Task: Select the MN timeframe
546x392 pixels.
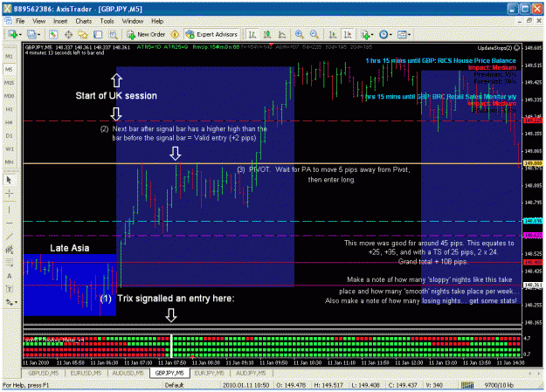Action: point(9,162)
